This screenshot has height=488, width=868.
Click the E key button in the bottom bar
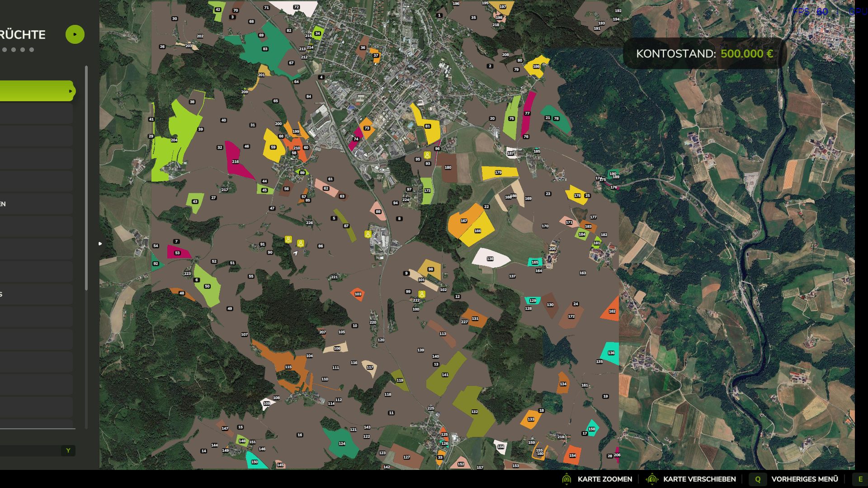(860, 479)
